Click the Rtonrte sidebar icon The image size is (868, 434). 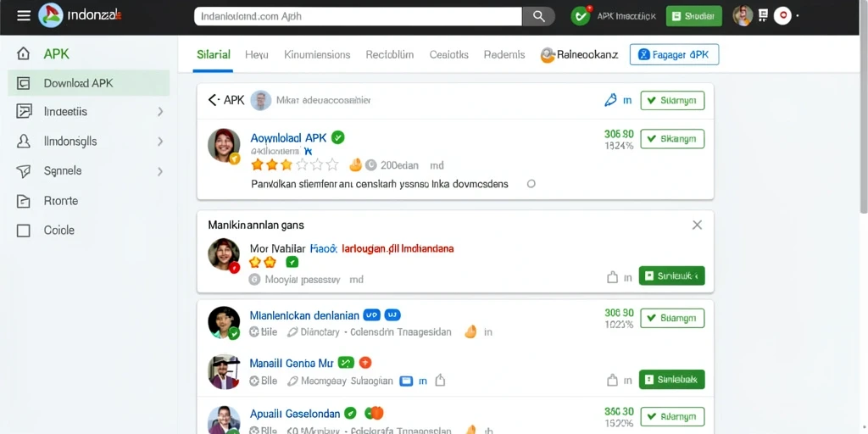(23, 201)
